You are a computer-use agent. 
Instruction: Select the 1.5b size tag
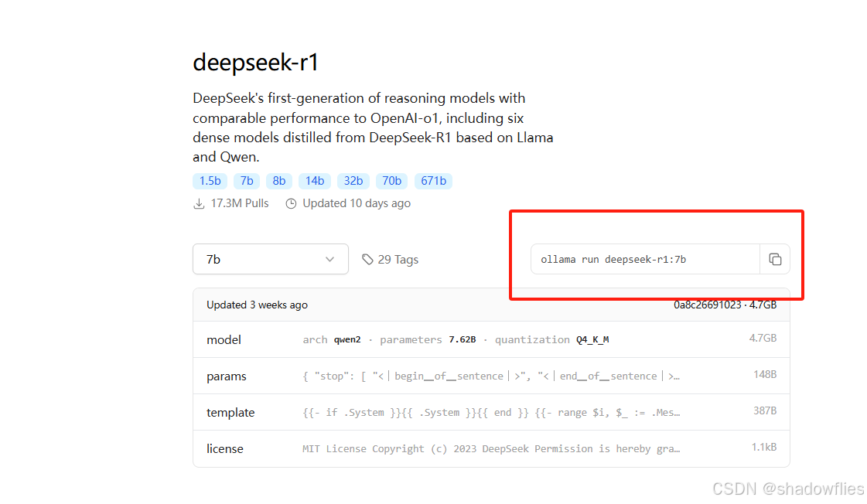coord(210,181)
